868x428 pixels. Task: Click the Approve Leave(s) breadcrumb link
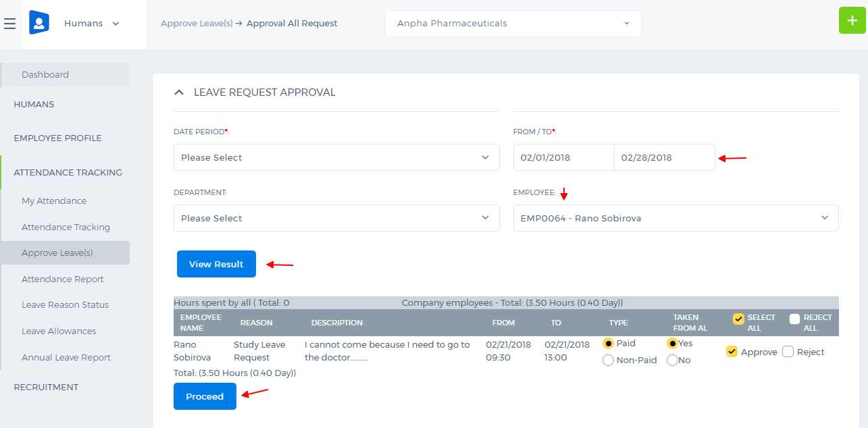click(197, 24)
